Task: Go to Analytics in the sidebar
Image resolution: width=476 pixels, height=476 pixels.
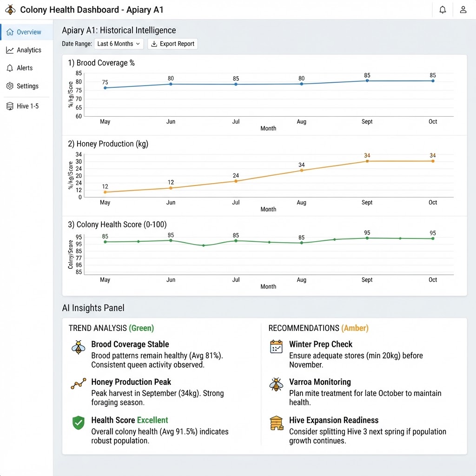Action: click(x=26, y=50)
